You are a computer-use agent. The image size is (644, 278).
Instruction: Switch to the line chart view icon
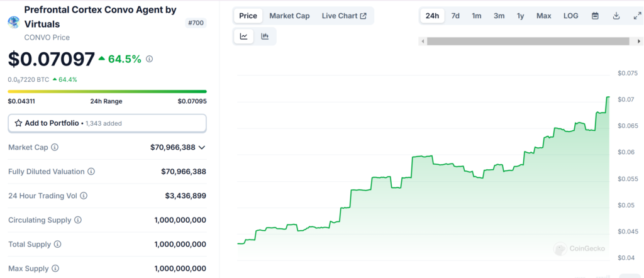coord(244,36)
